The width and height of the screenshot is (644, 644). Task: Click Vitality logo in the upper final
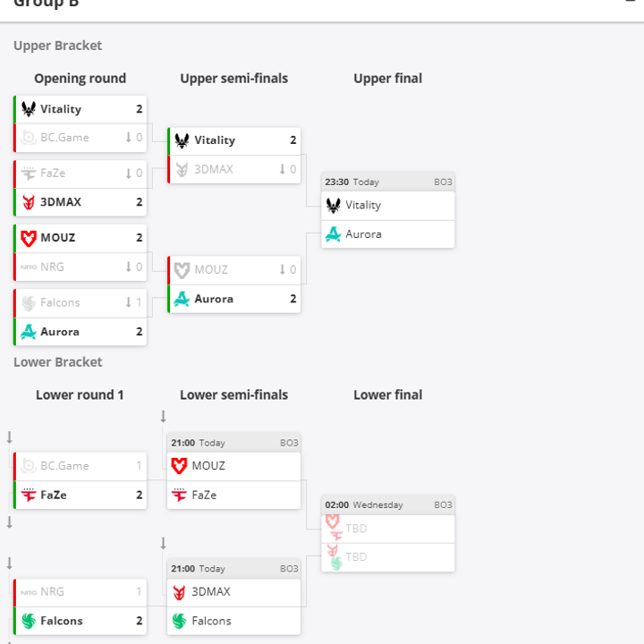tap(334, 206)
